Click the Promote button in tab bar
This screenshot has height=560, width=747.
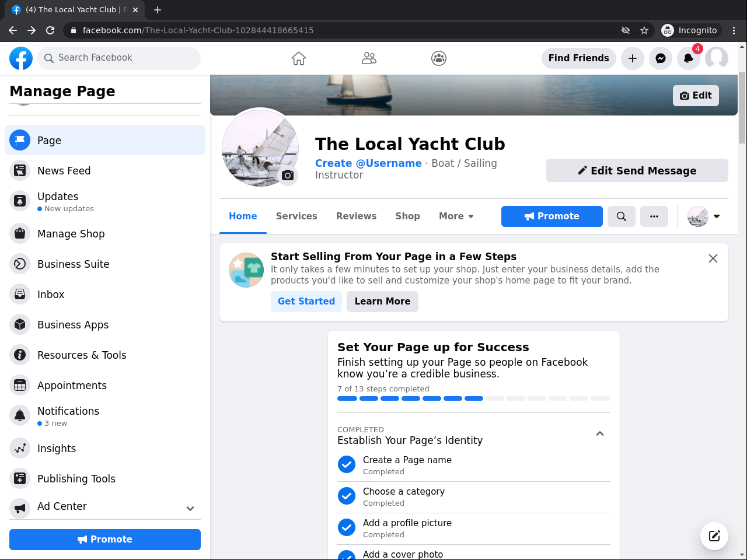552,216
